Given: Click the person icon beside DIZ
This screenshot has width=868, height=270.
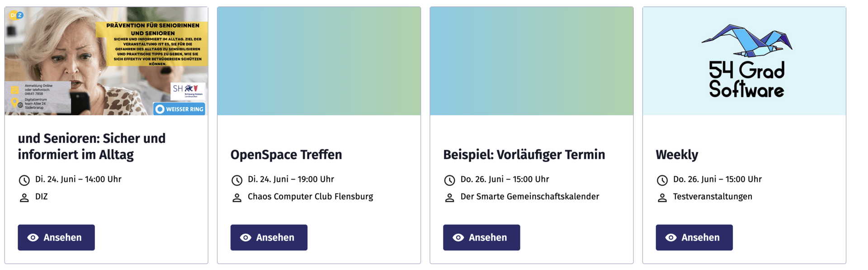Looking at the screenshot, I should 24,198.
